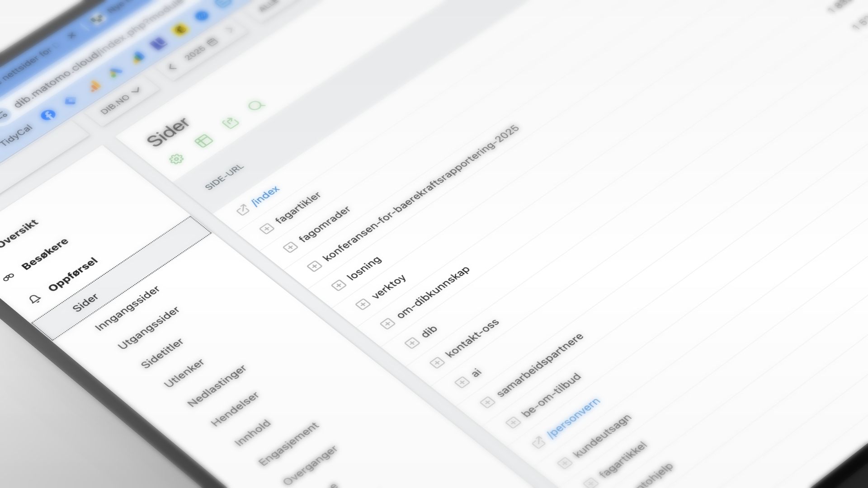
Task: Expand the kontakt-oss row
Action: [x=436, y=362]
